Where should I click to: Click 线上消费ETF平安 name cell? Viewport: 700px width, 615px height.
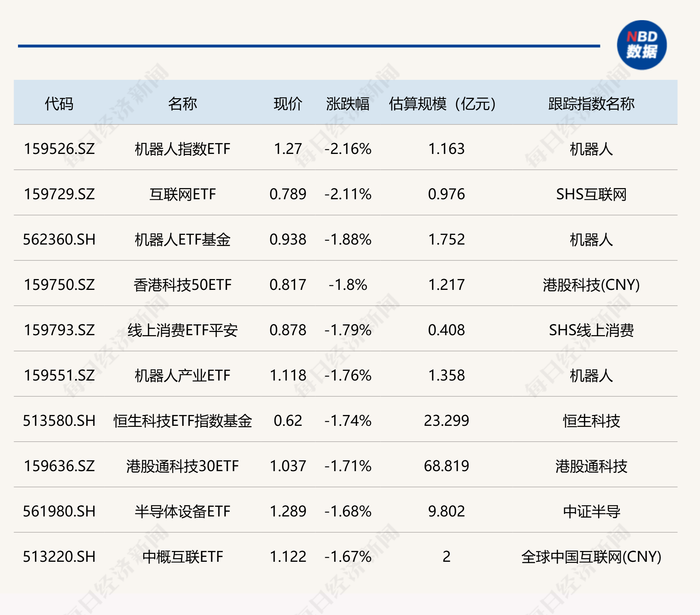click(x=182, y=330)
